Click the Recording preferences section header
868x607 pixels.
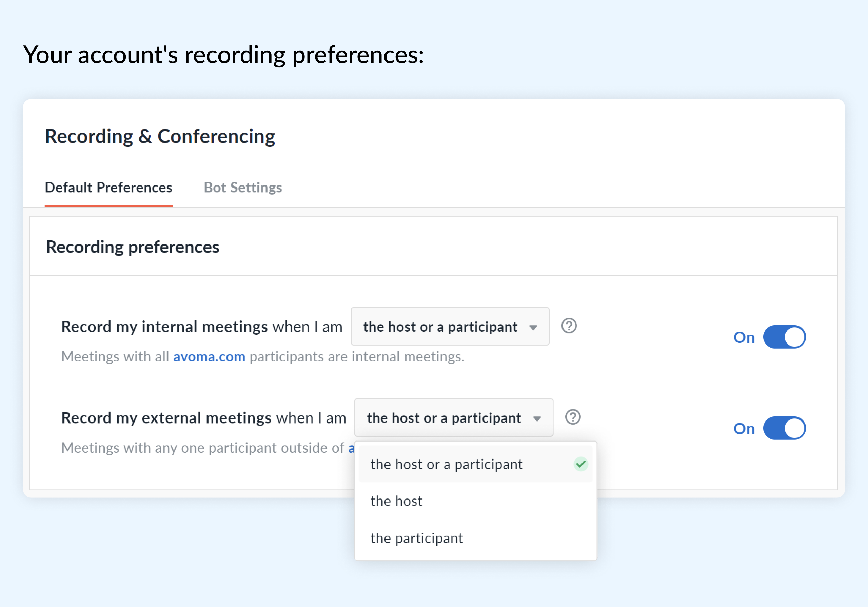tap(132, 247)
